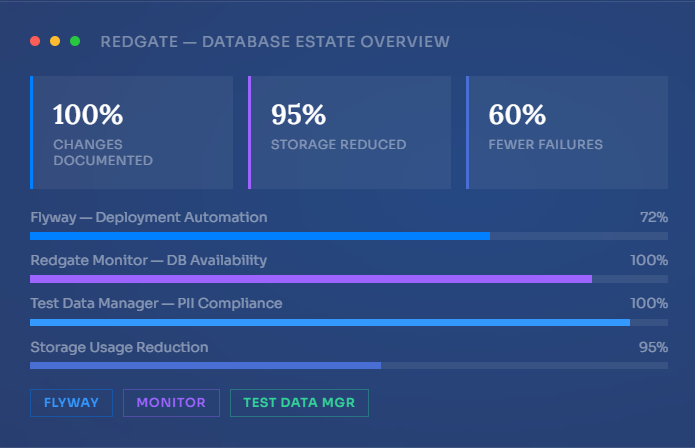Click the 'Redgate — Database Estate Overview' title
The width and height of the screenshot is (695, 448).
pyautogui.click(x=275, y=42)
